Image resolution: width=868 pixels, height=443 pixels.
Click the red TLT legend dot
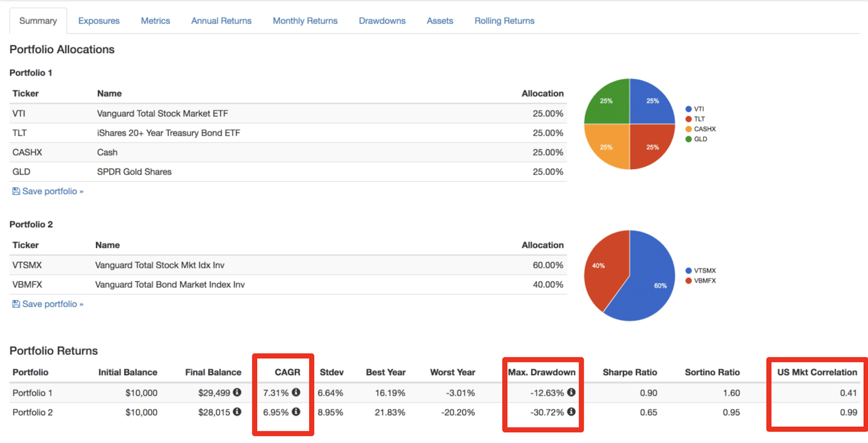688,119
